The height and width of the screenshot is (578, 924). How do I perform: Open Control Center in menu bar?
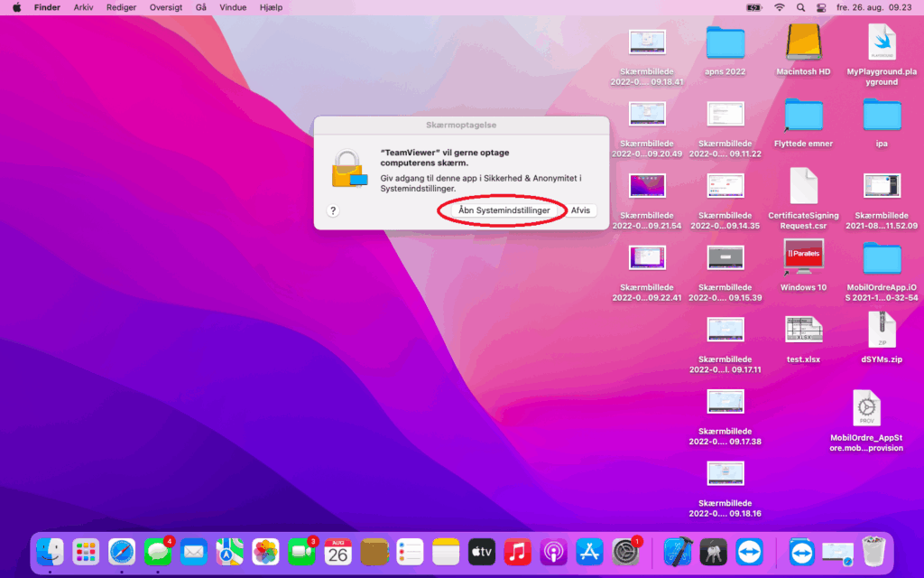[821, 7]
